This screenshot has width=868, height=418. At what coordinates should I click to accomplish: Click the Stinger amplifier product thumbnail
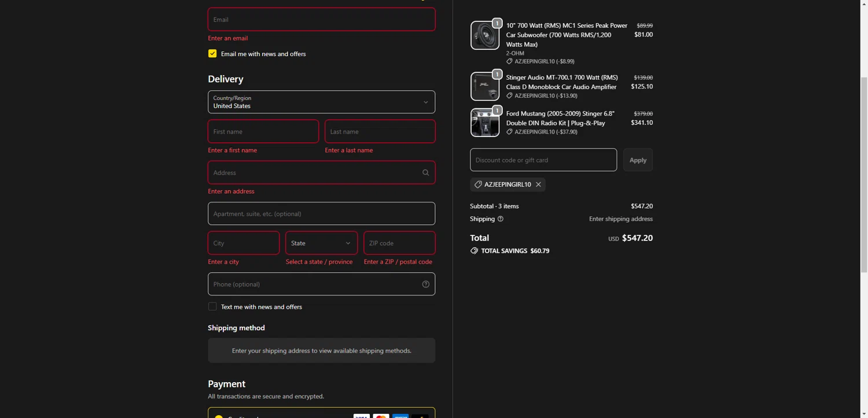485,86
